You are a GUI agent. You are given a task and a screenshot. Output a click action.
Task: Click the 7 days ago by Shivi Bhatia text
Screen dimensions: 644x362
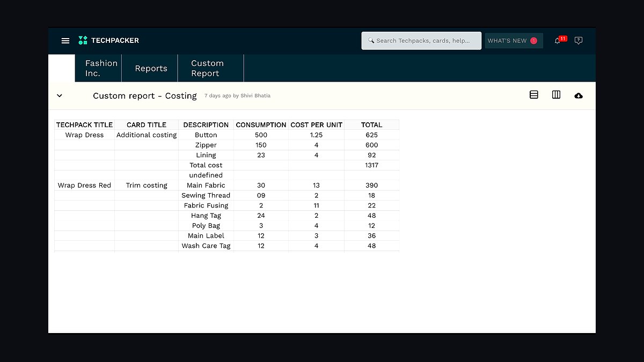[x=237, y=96]
